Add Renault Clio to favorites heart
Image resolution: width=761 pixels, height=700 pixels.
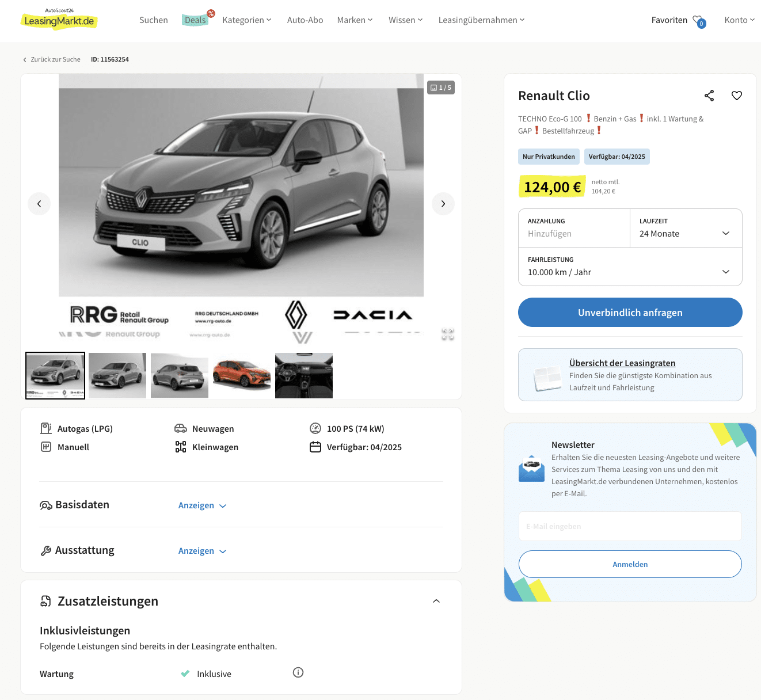737,96
